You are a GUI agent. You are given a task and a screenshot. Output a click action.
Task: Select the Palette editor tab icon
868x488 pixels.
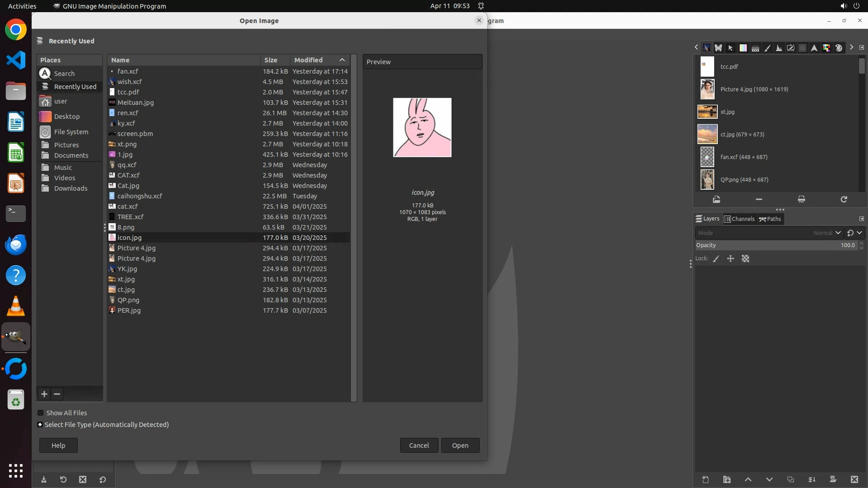pos(839,48)
